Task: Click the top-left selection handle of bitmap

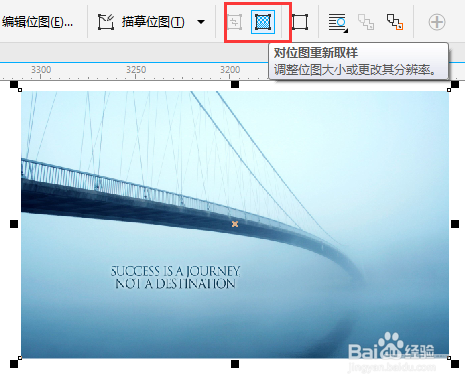Action: tap(14, 84)
